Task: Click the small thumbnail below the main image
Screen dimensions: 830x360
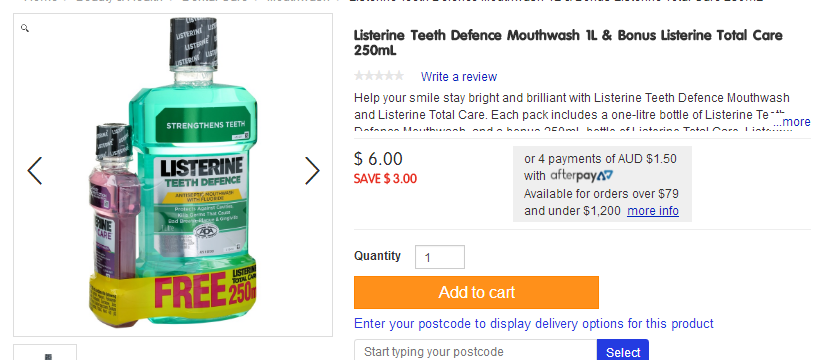Action: click(x=45, y=353)
